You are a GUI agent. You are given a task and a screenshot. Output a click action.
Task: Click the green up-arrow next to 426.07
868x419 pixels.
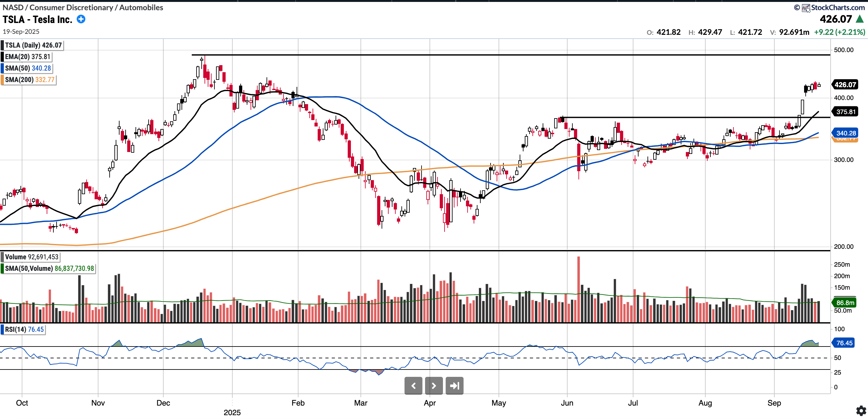(860, 19)
